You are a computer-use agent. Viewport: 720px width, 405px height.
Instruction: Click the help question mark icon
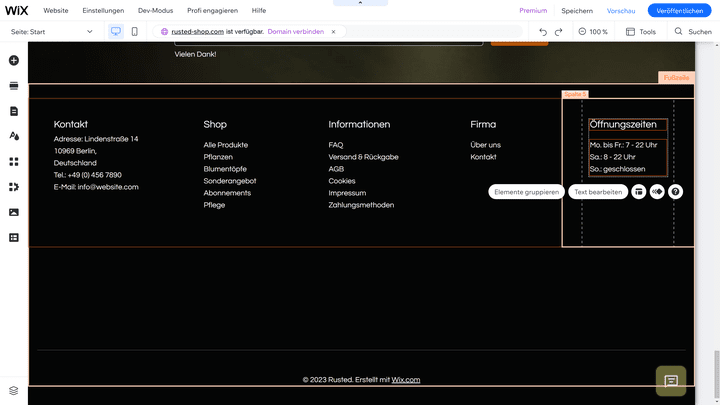click(676, 191)
